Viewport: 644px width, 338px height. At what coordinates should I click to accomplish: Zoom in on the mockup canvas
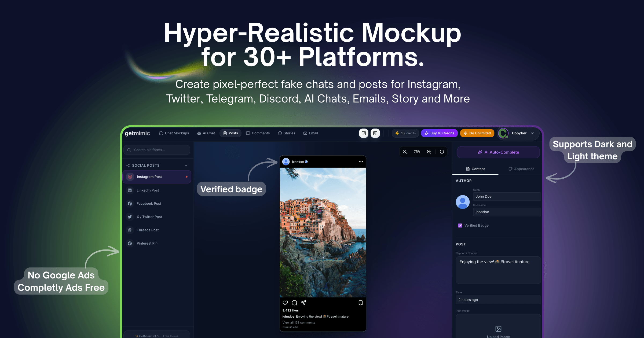[429, 152]
